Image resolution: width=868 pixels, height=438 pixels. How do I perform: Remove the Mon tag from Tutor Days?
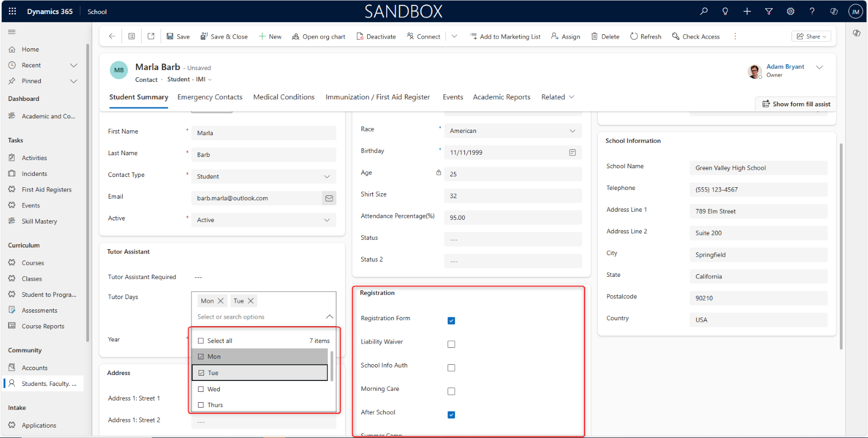point(221,301)
